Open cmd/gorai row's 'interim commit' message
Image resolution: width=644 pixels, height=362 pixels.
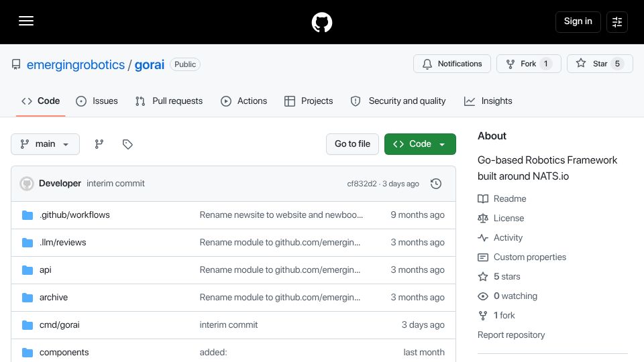(x=229, y=325)
